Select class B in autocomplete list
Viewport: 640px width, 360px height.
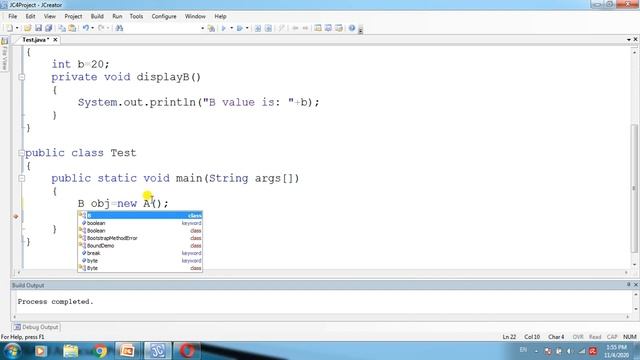point(140,216)
